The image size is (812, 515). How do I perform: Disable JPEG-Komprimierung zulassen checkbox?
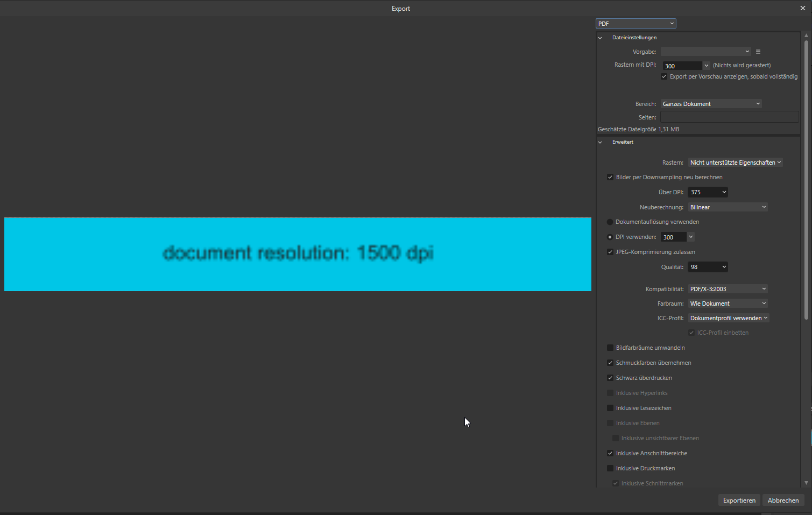tap(610, 252)
